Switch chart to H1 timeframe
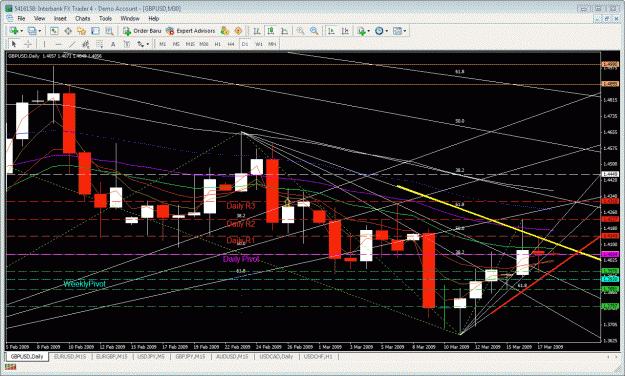This screenshot has height=376, width=625. click(218, 44)
